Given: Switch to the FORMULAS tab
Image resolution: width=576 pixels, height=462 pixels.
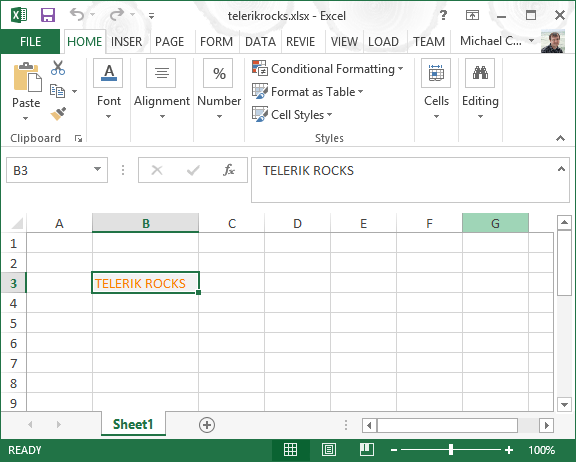Looking at the screenshot, I should [216, 41].
